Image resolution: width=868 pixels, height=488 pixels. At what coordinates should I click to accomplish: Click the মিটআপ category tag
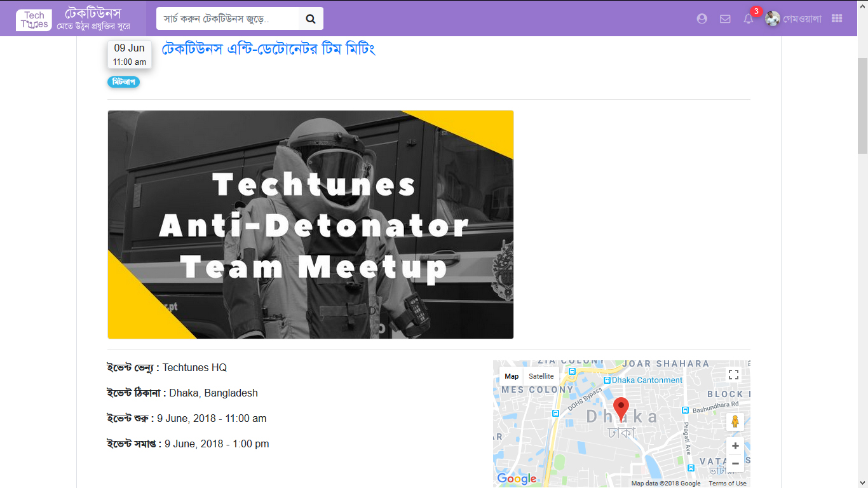point(124,82)
